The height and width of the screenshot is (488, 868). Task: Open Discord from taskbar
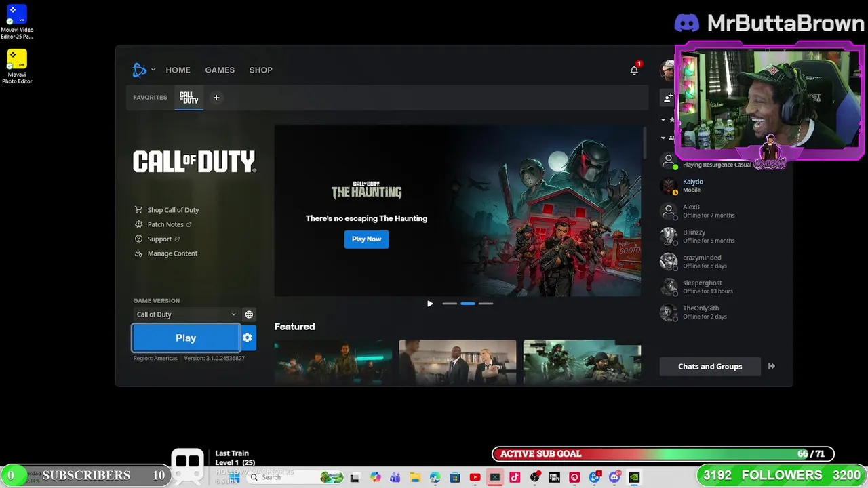pyautogui.click(x=615, y=477)
